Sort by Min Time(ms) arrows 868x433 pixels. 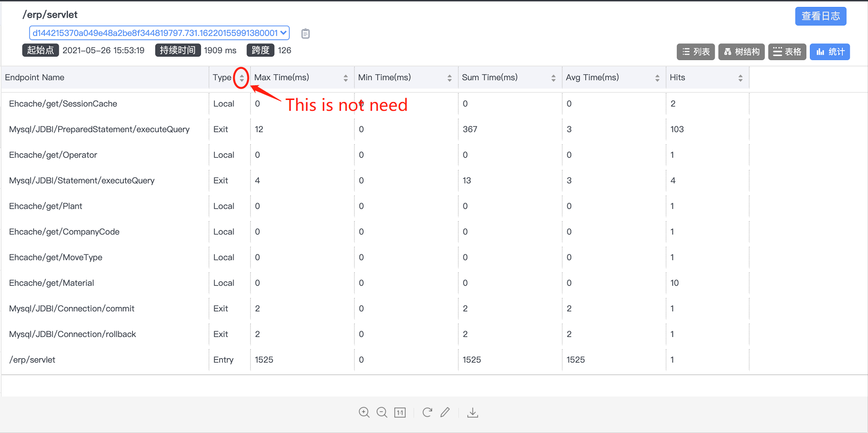coord(450,78)
